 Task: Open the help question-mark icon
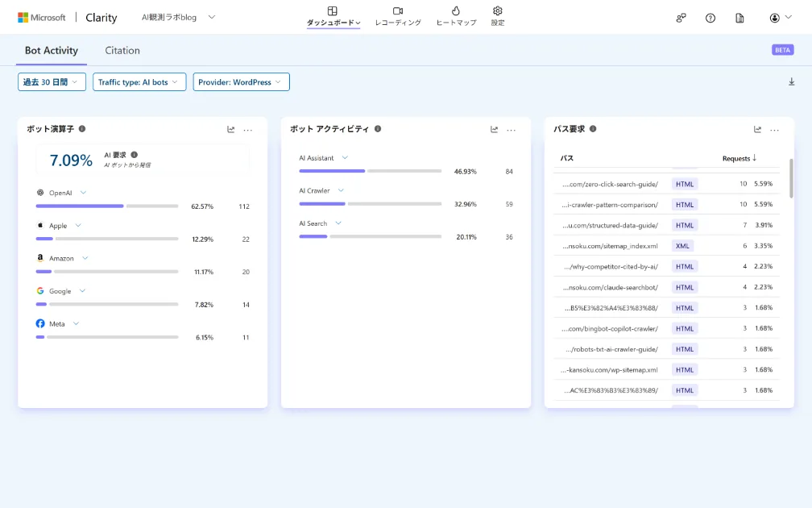pyautogui.click(x=710, y=18)
